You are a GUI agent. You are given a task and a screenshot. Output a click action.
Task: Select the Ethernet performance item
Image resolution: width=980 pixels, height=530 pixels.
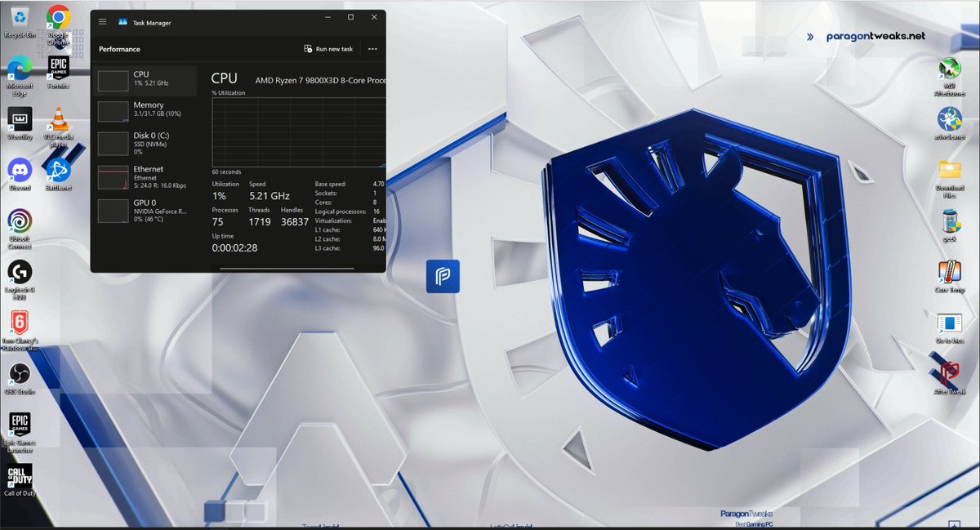(144, 177)
